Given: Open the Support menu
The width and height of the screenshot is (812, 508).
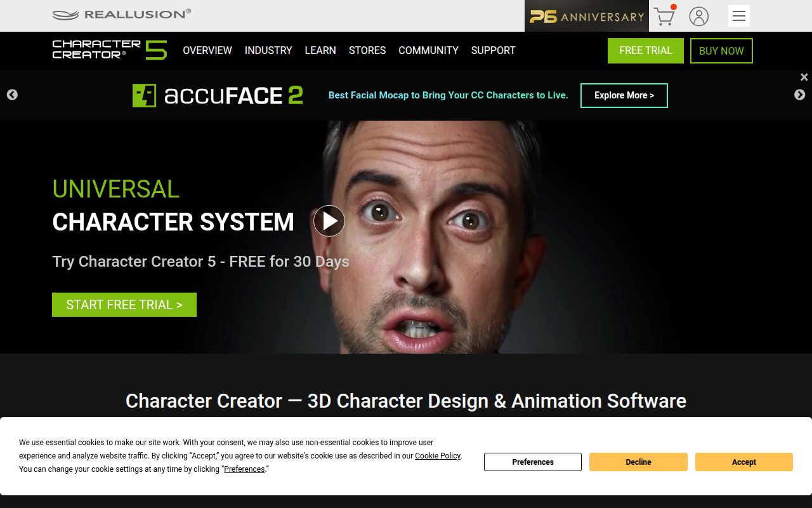Looking at the screenshot, I should pyautogui.click(x=493, y=50).
